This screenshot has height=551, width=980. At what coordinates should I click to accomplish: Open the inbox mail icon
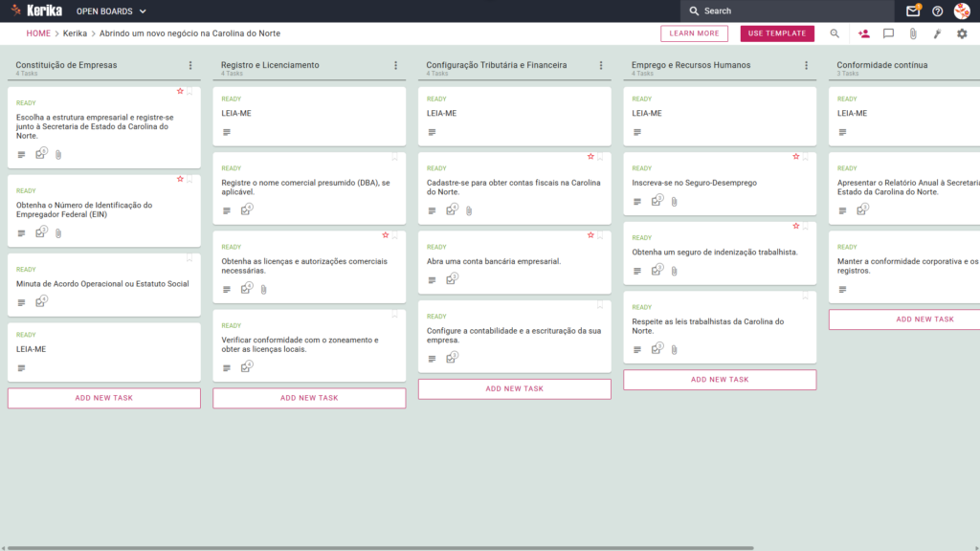912,11
